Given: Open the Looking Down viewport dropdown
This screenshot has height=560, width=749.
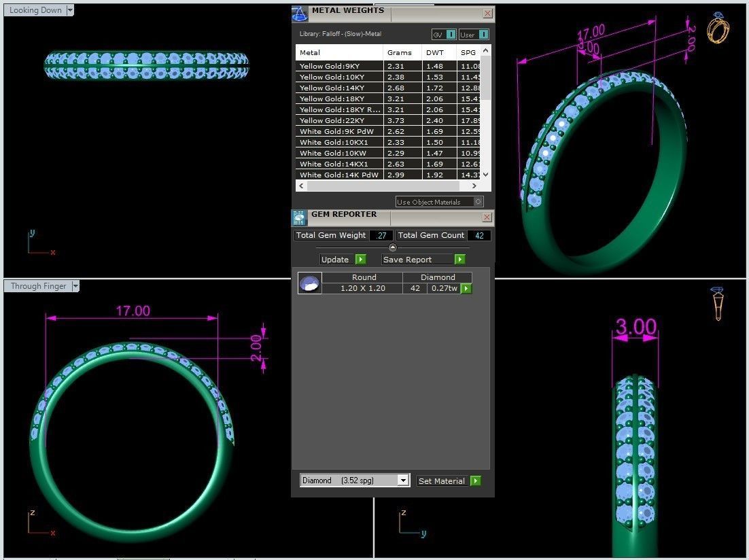Looking at the screenshot, I should [x=70, y=10].
